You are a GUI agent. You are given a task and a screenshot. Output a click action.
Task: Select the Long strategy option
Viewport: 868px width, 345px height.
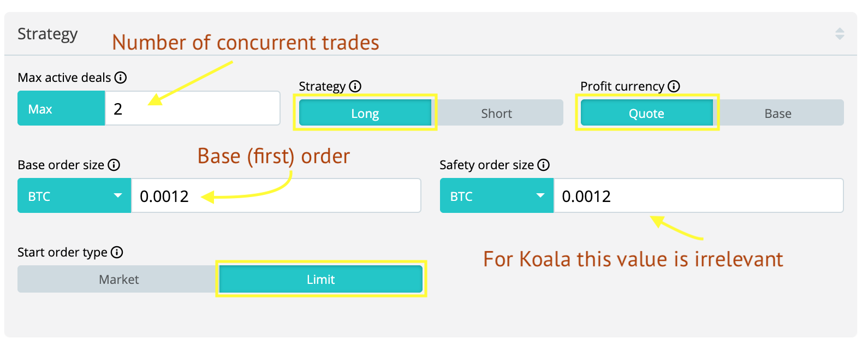click(365, 113)
